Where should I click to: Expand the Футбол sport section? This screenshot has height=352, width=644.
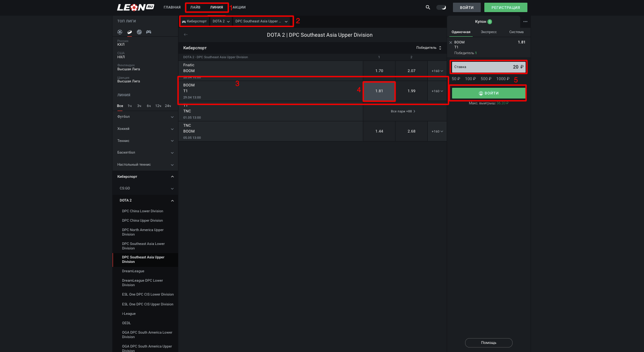point(145,116)
